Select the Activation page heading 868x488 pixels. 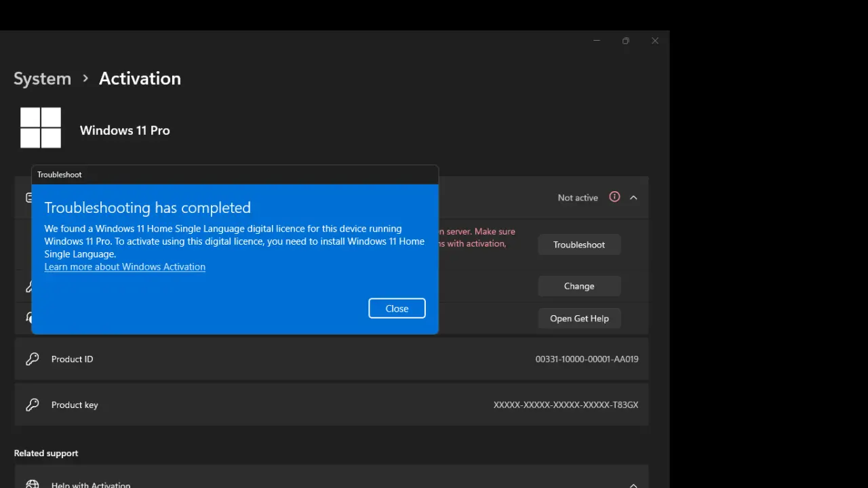[x=140, y=79]
